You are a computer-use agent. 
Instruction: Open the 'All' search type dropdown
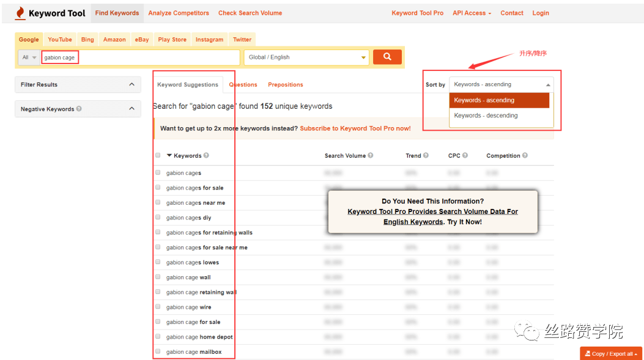(29, 57)
